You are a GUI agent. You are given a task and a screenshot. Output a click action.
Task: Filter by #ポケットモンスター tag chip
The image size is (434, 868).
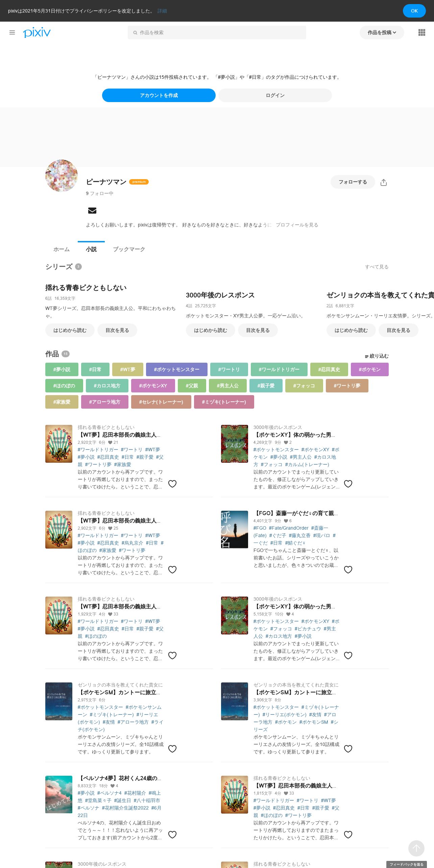(176, 369)
